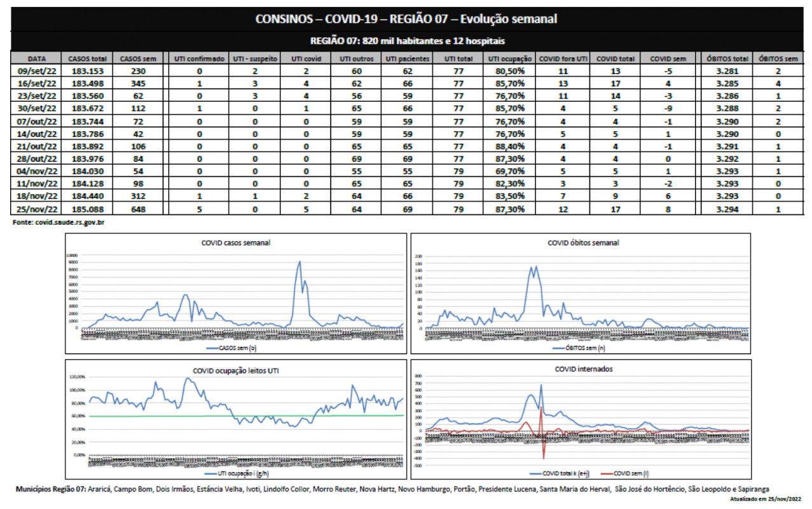
Task: Select the date cell "23/set/22"
Action: tap(37, 96)
